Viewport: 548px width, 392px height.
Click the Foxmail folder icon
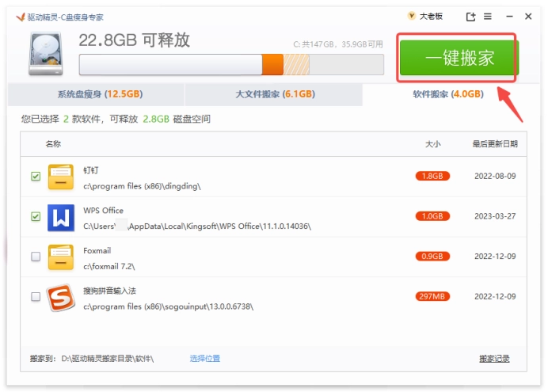click(60, 257)
